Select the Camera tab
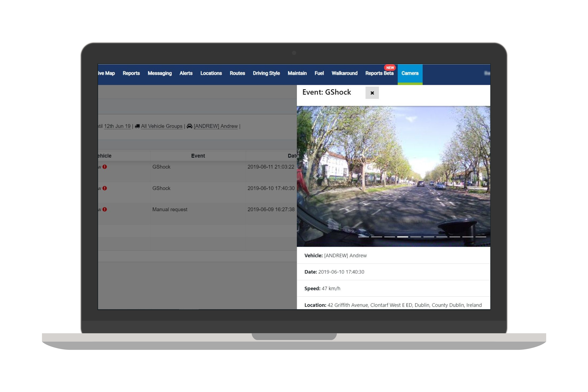588x392 pixels. 410,73
